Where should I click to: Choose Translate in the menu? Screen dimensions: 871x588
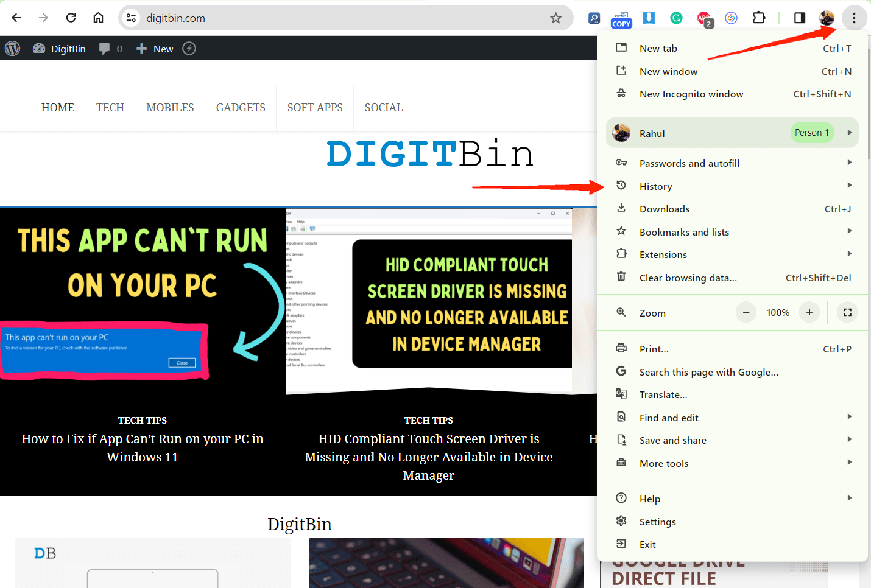[x=732, y=394]
